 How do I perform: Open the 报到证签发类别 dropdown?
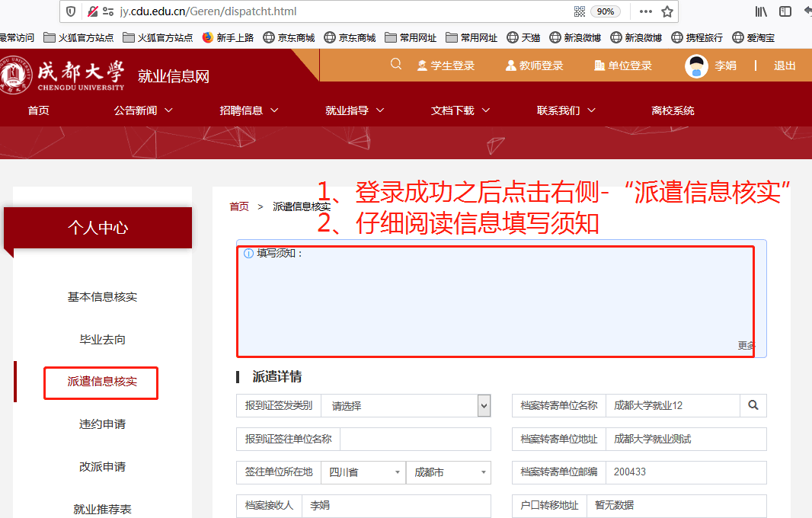click(405, 405)
